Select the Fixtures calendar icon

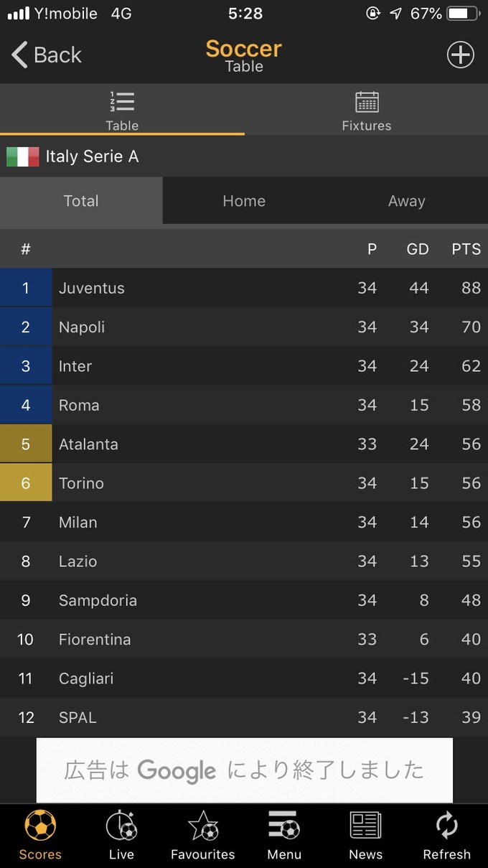point(367,101)
